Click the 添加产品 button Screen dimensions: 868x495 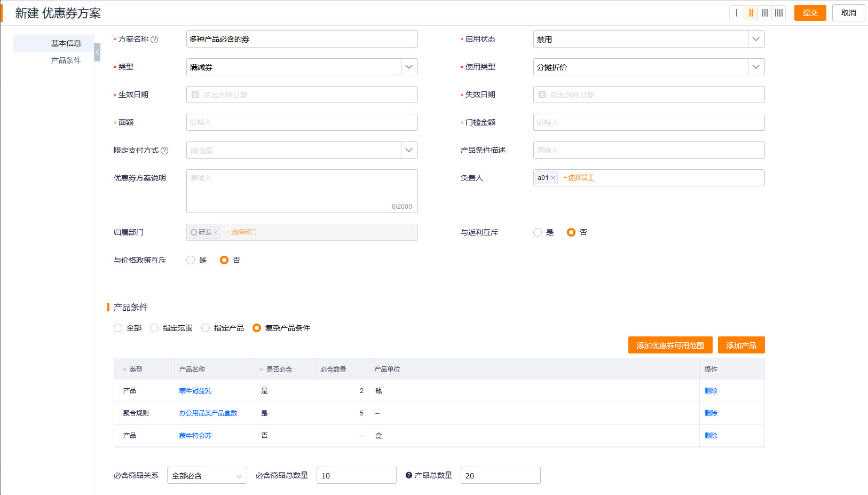(x=741, y=345)
